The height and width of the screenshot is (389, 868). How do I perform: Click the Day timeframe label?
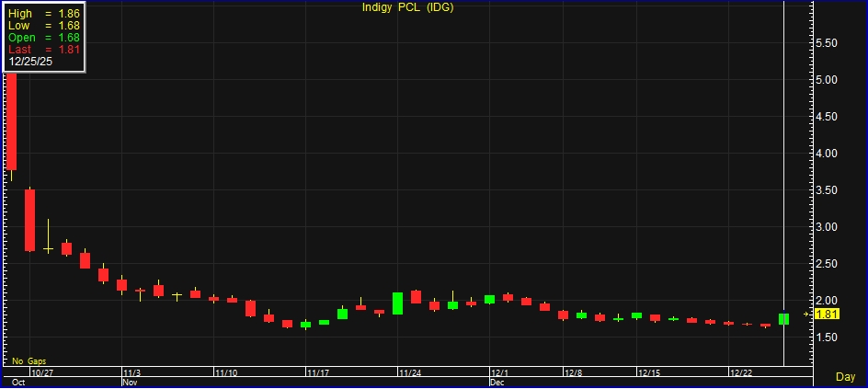(x=845, y=377)
